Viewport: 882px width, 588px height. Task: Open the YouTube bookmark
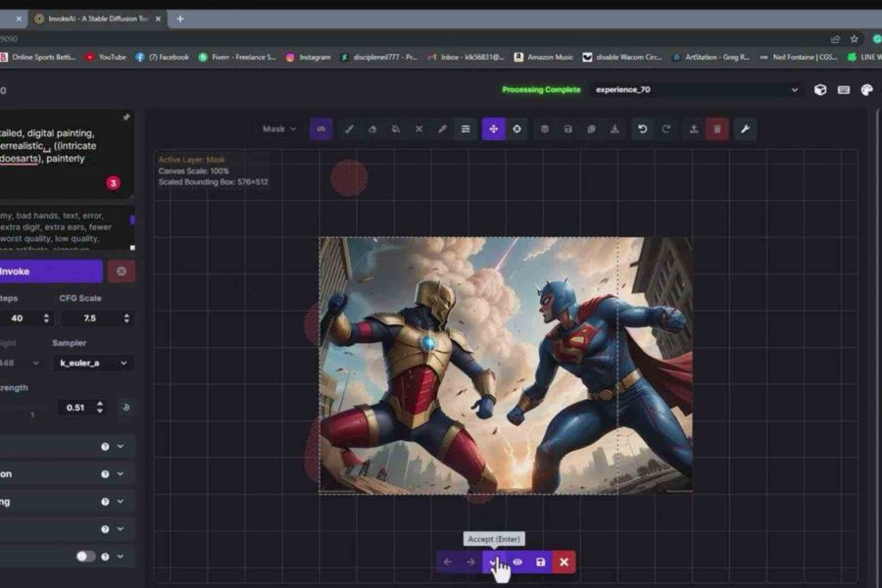click(x=106, y=57)
